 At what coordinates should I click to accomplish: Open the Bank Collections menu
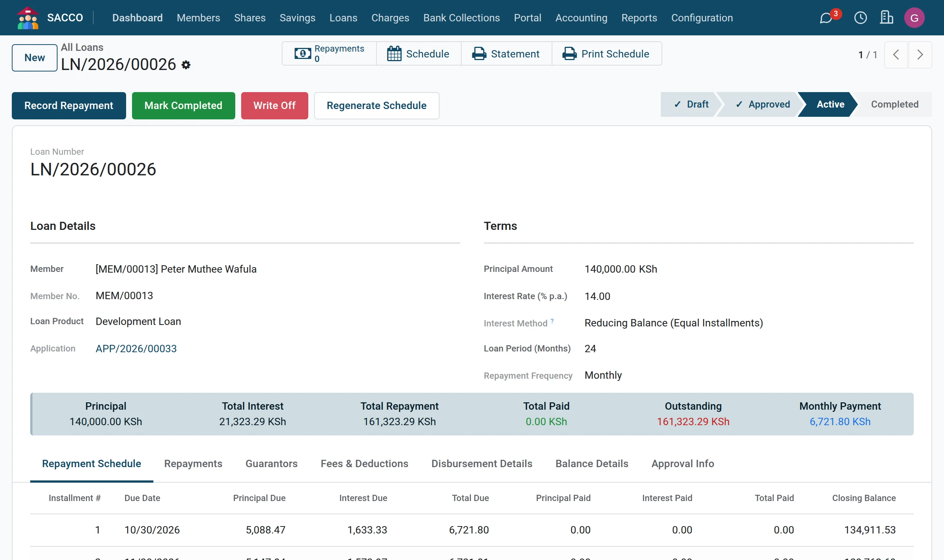point(461,18)
